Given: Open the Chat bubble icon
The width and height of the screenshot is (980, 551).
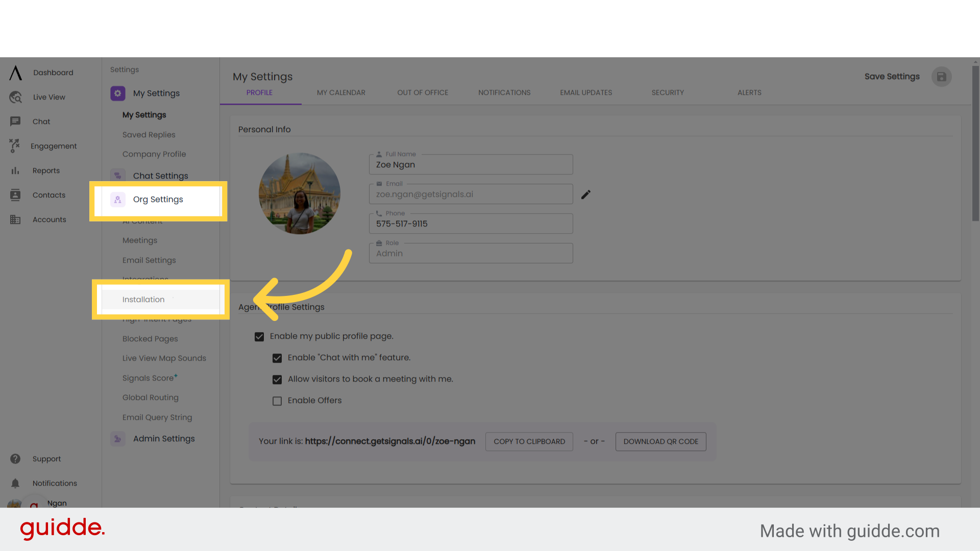Looking at the screenshot, I should (x=15, y=121).
